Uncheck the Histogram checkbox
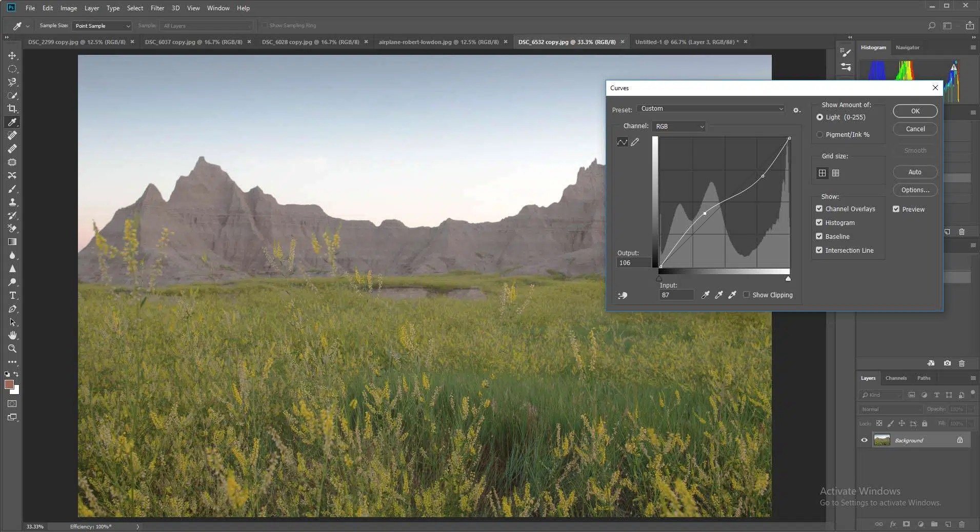 click(x=819, y=222)
